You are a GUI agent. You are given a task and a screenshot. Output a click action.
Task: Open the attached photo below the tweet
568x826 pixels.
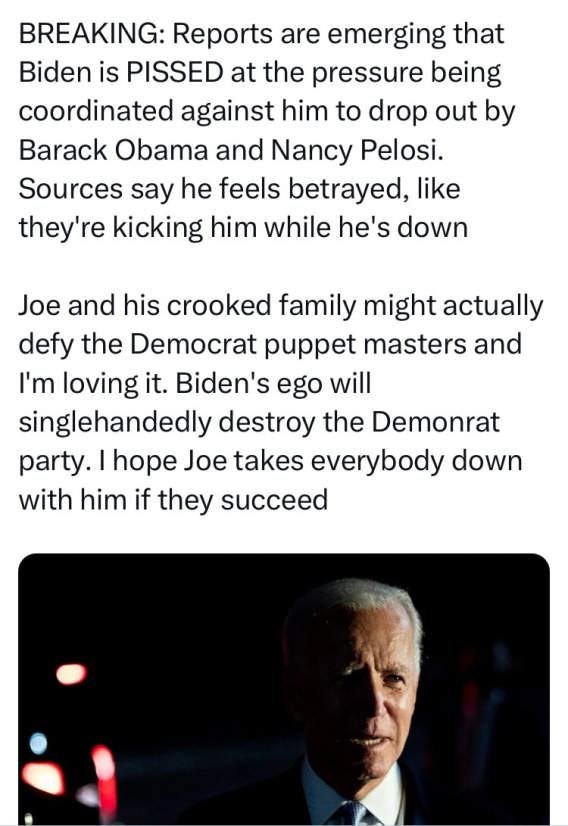[284, 689]
